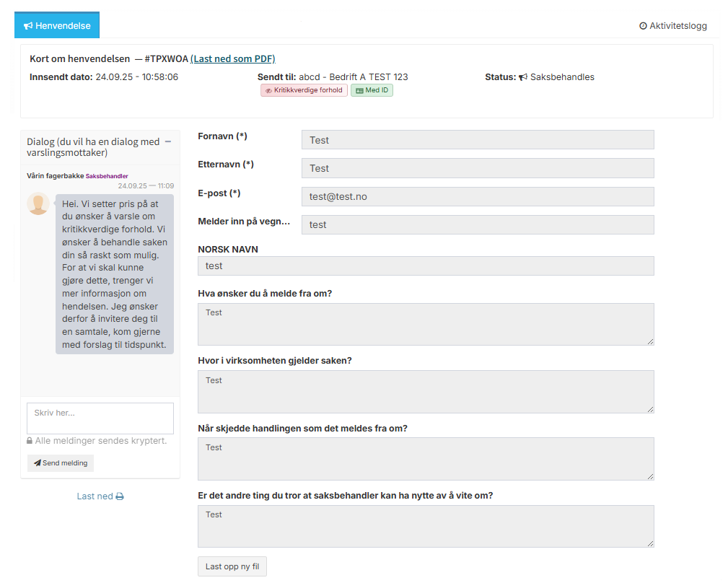The height and width of the screenshot is (583, 728).
Task: Click the Last ned print link
Action: coord(100,496)
